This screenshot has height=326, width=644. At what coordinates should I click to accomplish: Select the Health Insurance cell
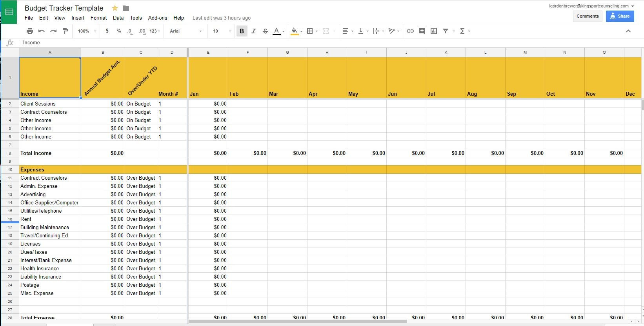coord(50,268)
